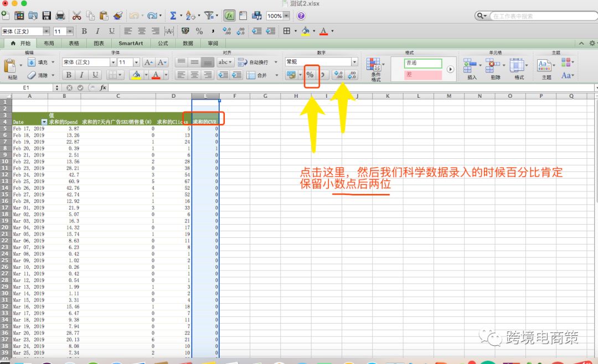Viewport: 598px width, 364px height.
Task: Click the clipboard Paste icon in standard toolbar
Action: 104,15
